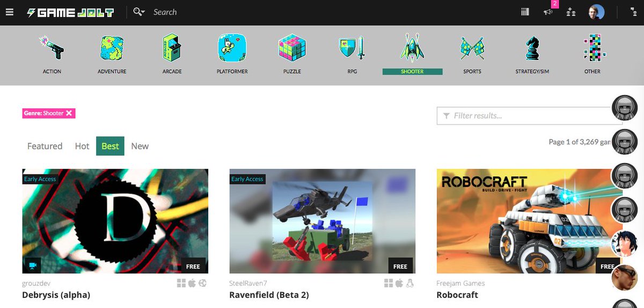Open the sunglasses friend avatar in sidebar
This screenshot has width=644, height=308.
[625, 277]
